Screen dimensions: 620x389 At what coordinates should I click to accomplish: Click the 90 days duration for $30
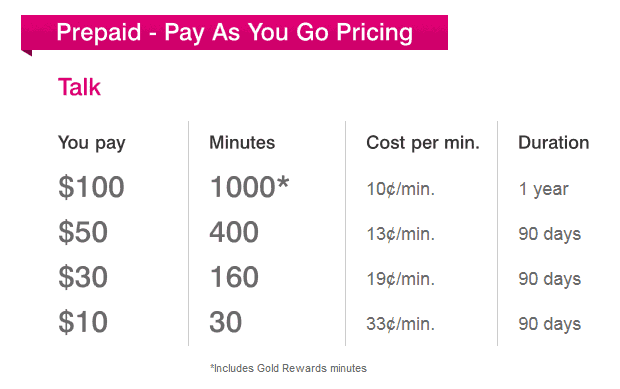(550, 279)
